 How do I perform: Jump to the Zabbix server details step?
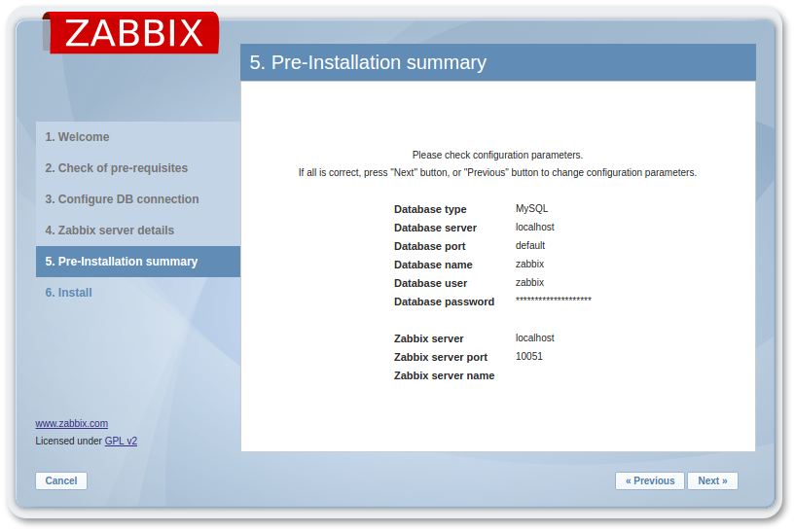pyautogui.click(x=109, y=231)
